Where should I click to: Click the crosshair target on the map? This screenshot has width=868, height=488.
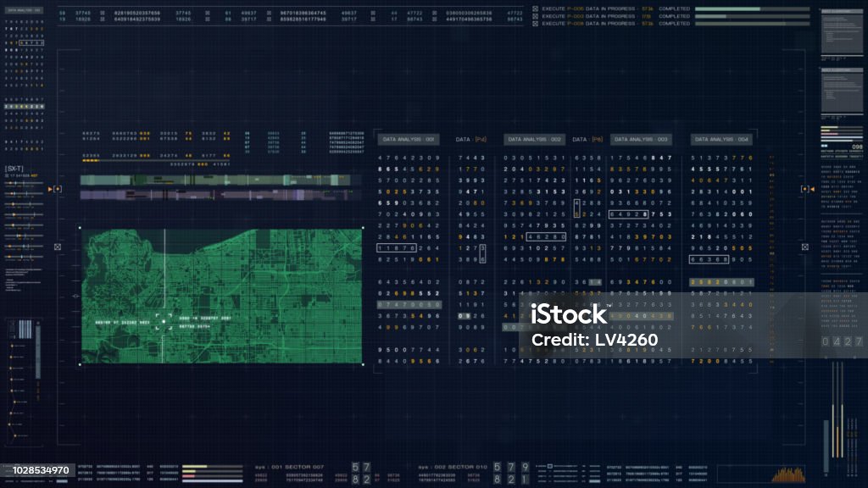(164, 321)
